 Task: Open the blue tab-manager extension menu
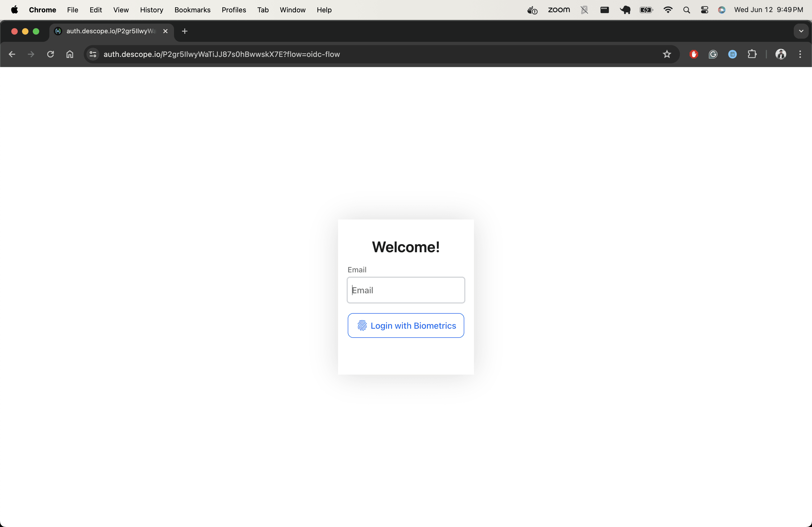pos(733,54)
